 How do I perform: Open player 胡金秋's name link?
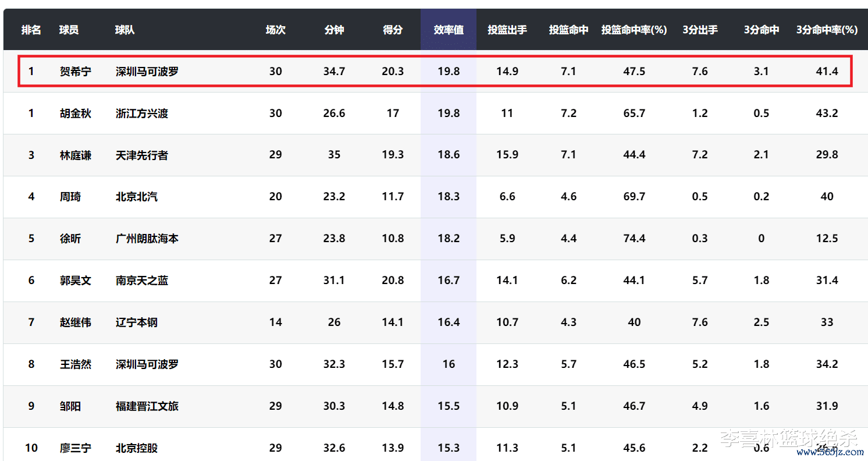coord(75,114)
